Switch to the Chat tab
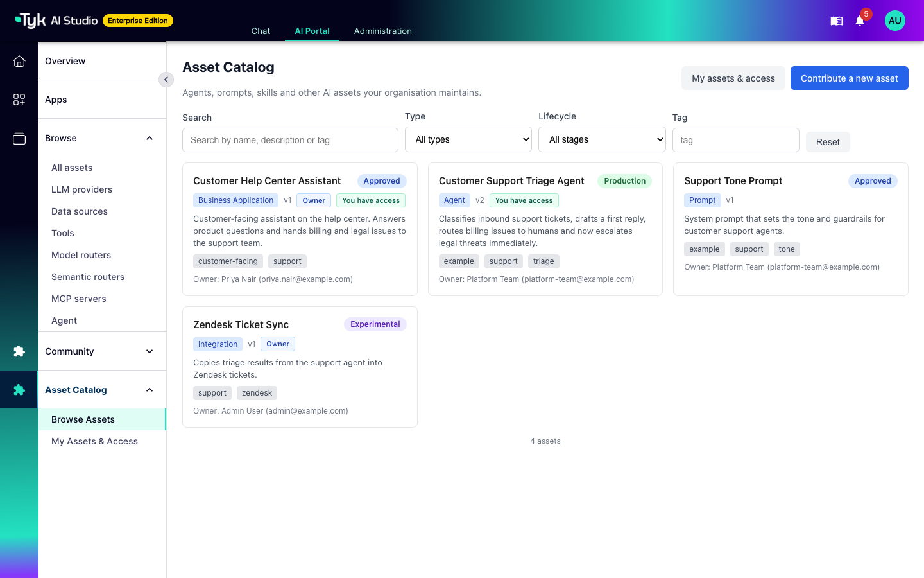This screenshot has height=578, width=924. point(261,31)
